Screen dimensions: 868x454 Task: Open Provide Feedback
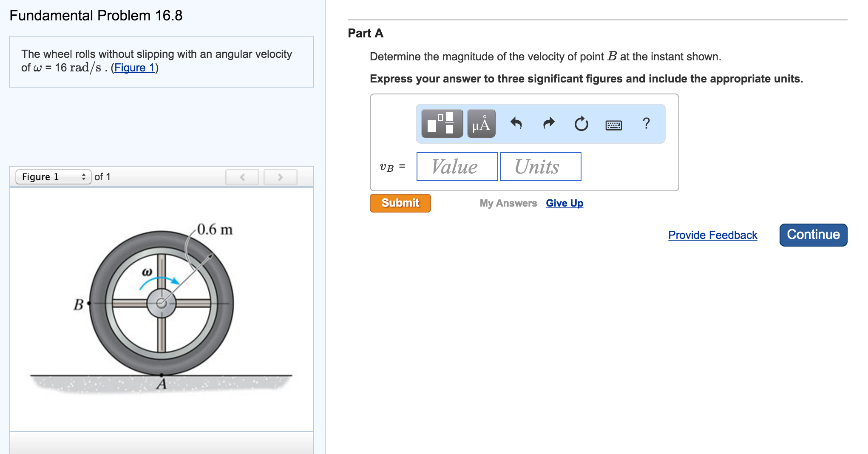pyautogui.click(x=712, y=235)
